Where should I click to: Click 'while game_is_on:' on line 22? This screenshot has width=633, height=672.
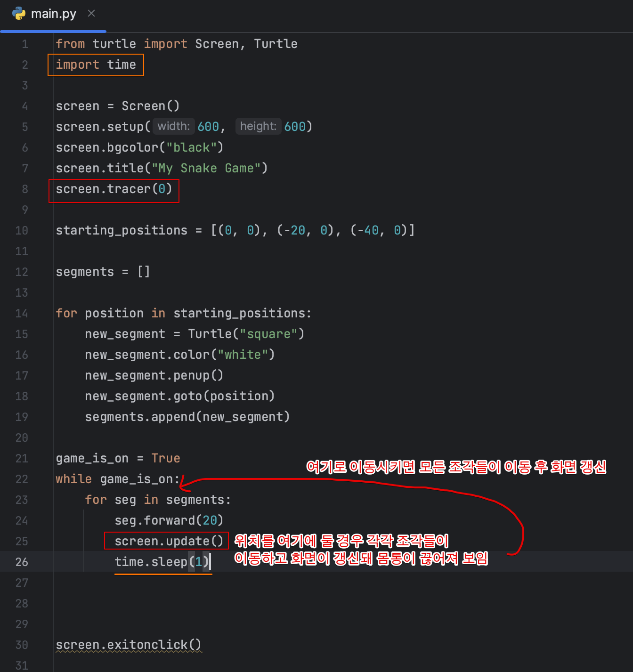(x=118, y=479)
